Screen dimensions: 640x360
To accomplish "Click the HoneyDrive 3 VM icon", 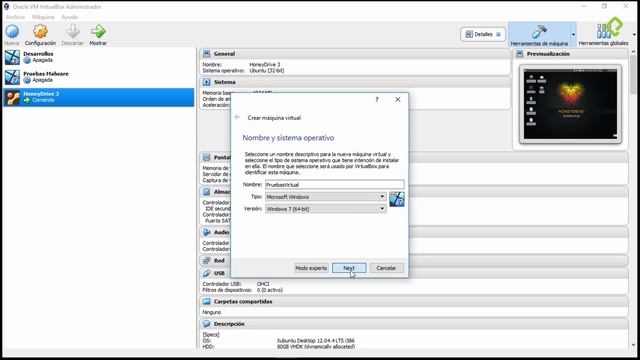I will pyautogui.click(x=12, y=97).
